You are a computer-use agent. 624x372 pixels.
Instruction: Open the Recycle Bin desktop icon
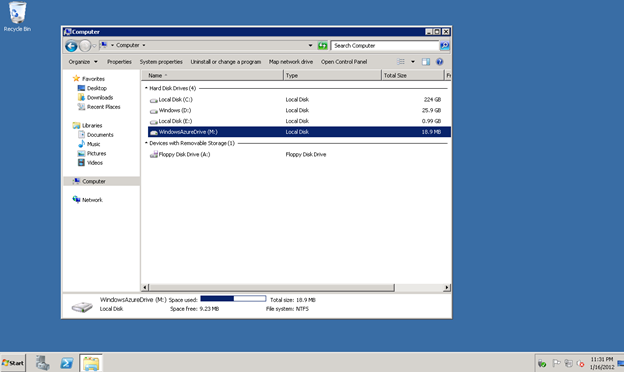pyautogui.click(x=17, y=17)
